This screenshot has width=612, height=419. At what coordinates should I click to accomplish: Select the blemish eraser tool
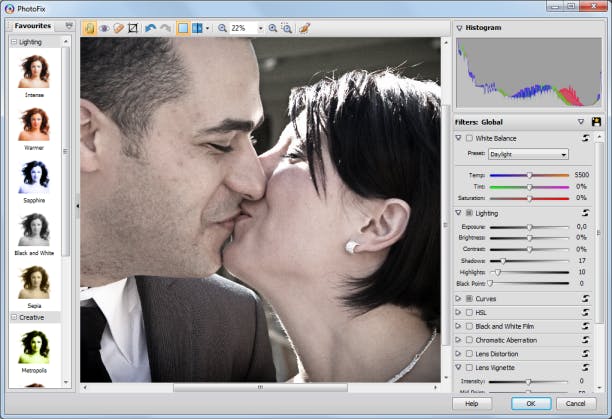[x=119, y=28]
